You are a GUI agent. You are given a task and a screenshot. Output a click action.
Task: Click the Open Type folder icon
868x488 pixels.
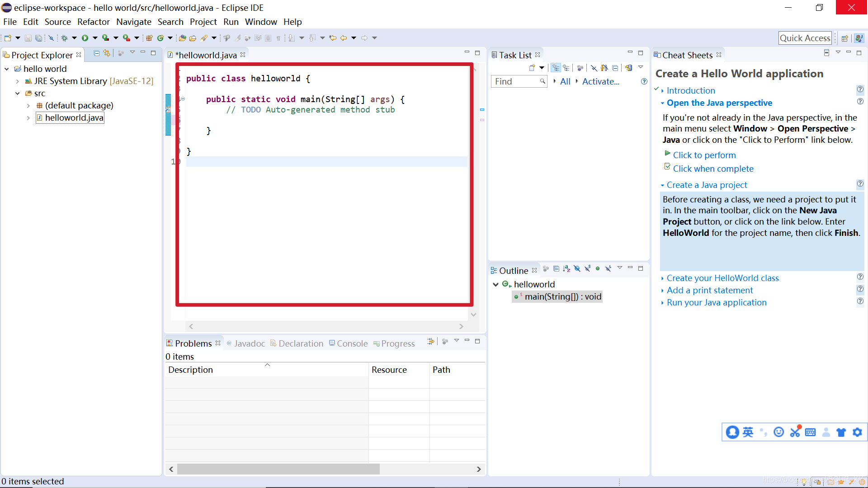click(x=183, y=38)
